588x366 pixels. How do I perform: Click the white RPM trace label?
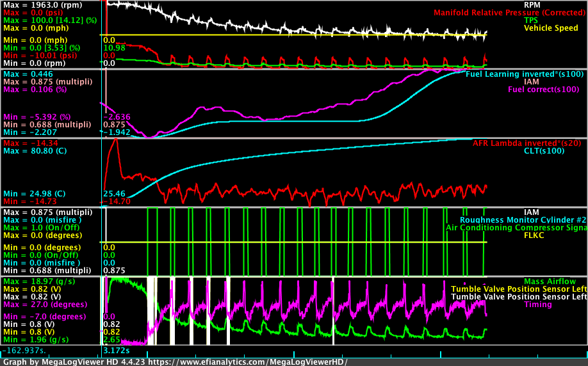click(532, 4)
